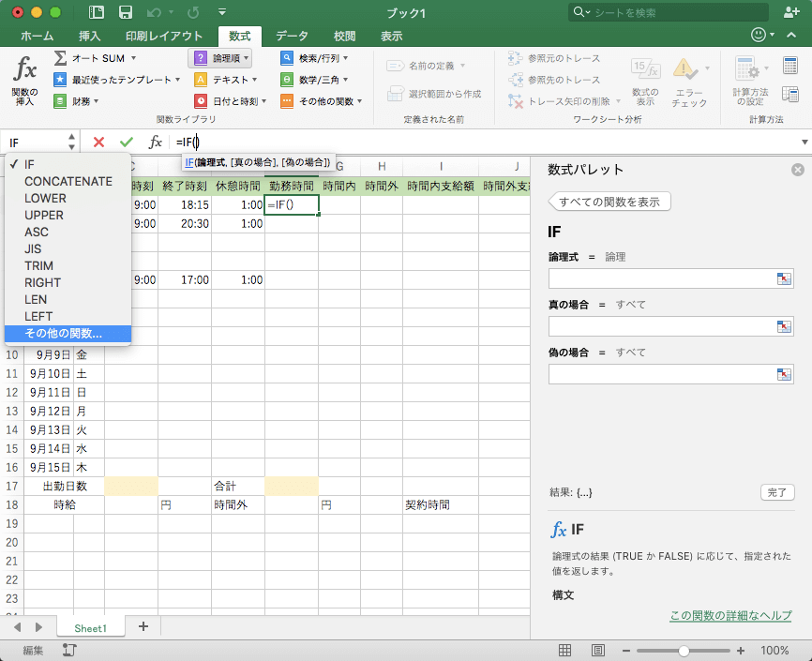Click the fx icon in formula bar
Viewport: 812px width, 661px height.
pyautogui.click(x=156, y=142)
